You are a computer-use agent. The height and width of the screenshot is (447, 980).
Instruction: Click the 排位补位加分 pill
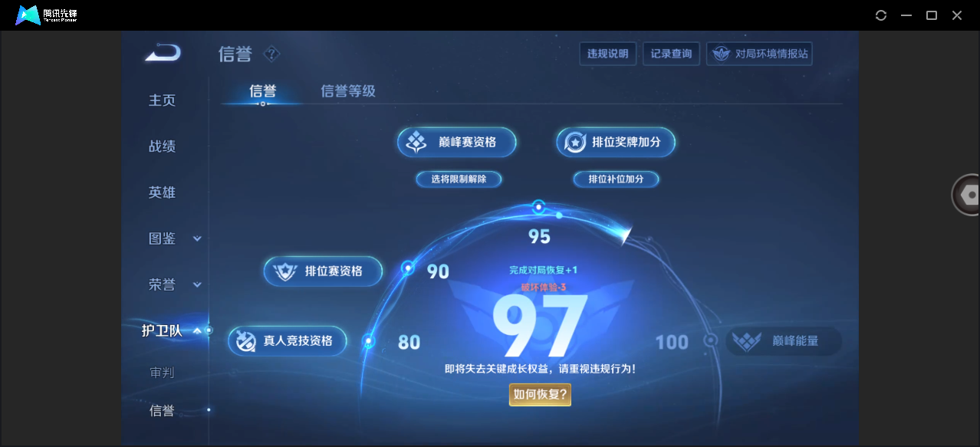click(617, 179)
